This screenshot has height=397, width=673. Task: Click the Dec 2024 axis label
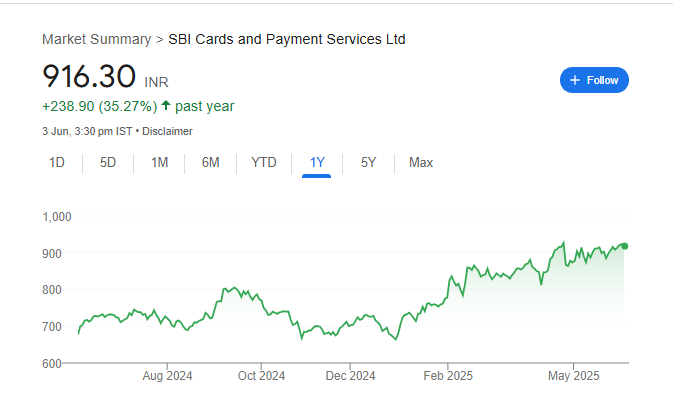350,376
